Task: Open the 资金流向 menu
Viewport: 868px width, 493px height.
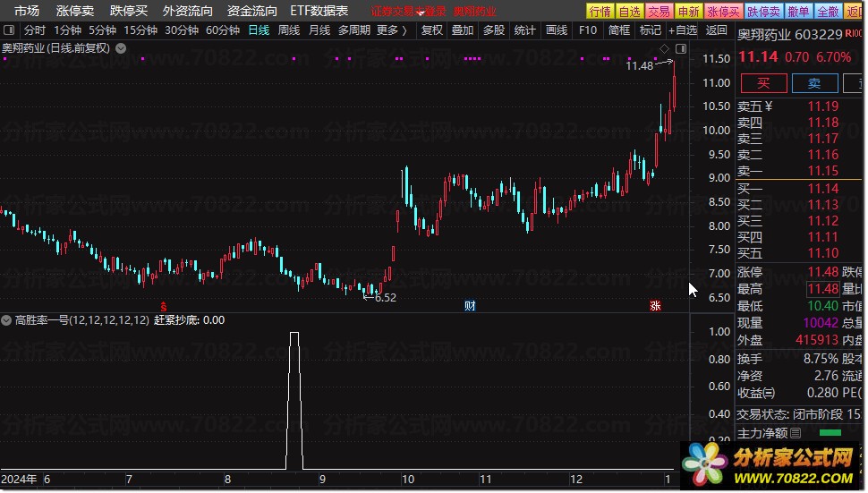Action: tap(251, 11)
